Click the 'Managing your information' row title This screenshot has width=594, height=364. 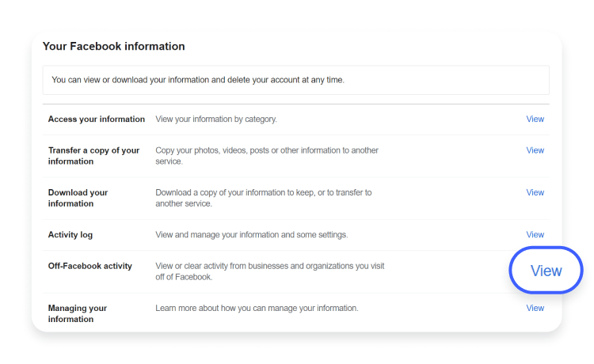(x=78, y=313)
